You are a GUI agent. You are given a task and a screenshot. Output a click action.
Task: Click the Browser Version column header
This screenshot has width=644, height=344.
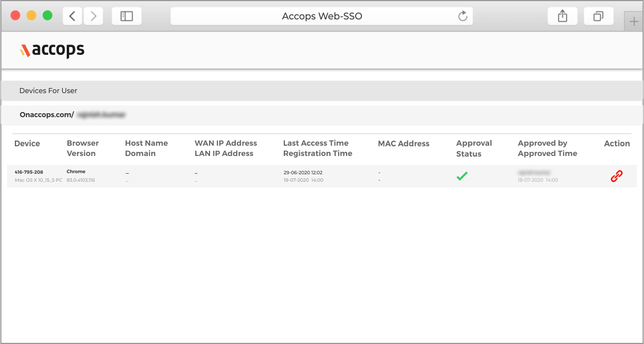(83, 148)
